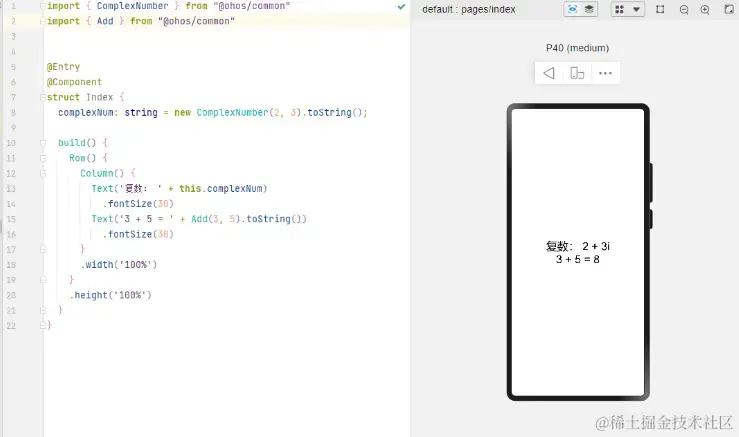Tap the back triangle under P40 label
739x437 pixels.
coord(549,73)
